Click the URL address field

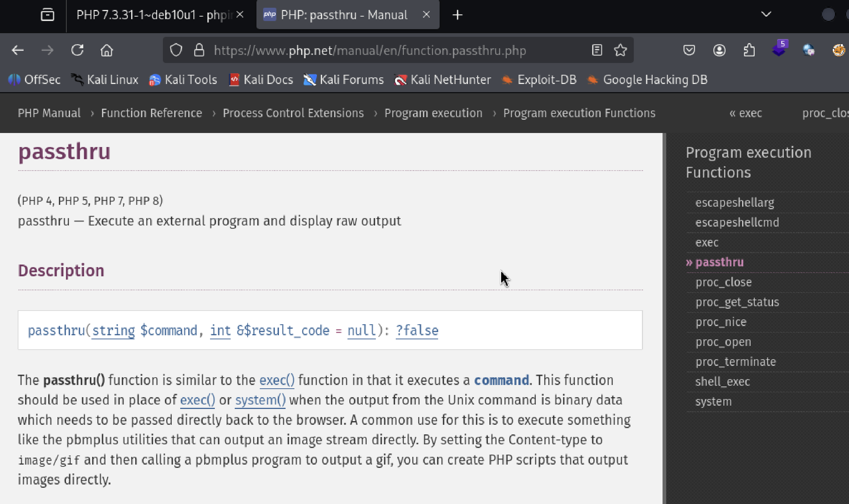pos(370,50)
